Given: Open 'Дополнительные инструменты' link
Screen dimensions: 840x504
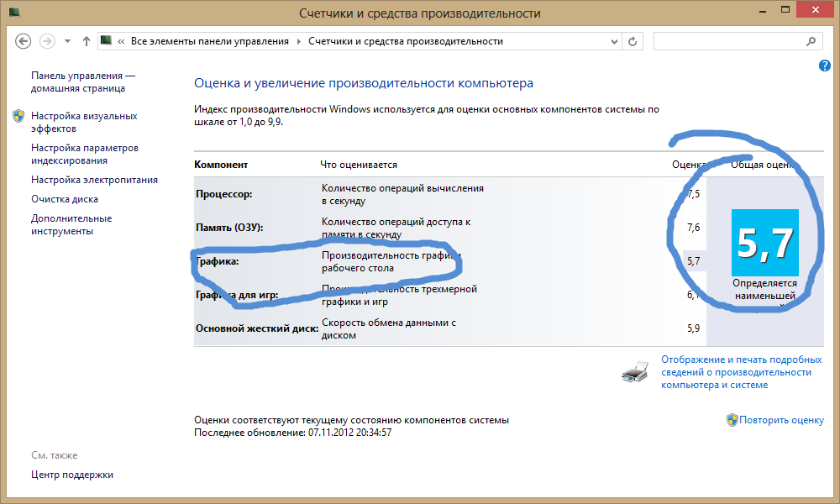Looking at the screenshot, I should click(x=71, y=225).
